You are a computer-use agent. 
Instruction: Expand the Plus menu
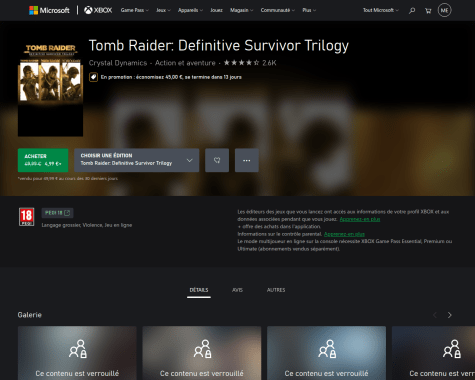pos(309,10)
